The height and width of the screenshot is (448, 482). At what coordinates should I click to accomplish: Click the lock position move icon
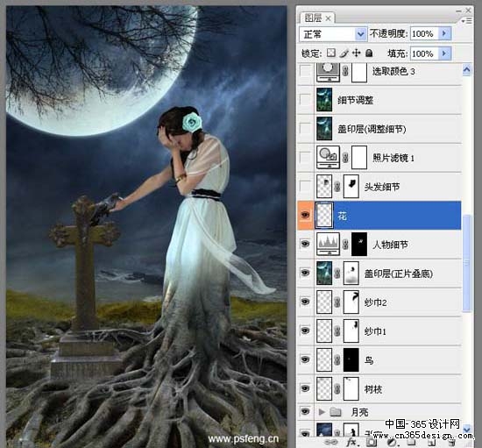tap(356, 53)
